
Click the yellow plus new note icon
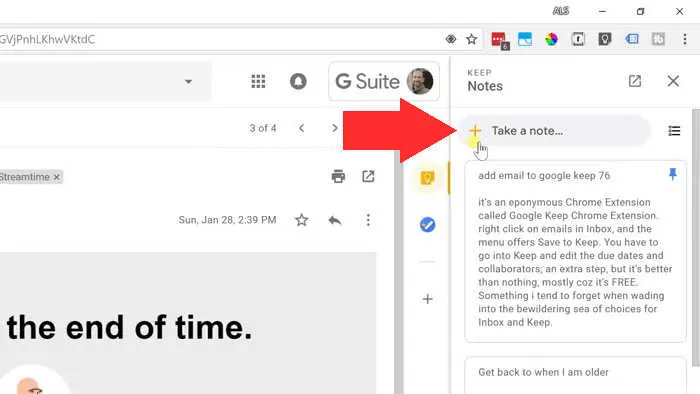[475, 131]
